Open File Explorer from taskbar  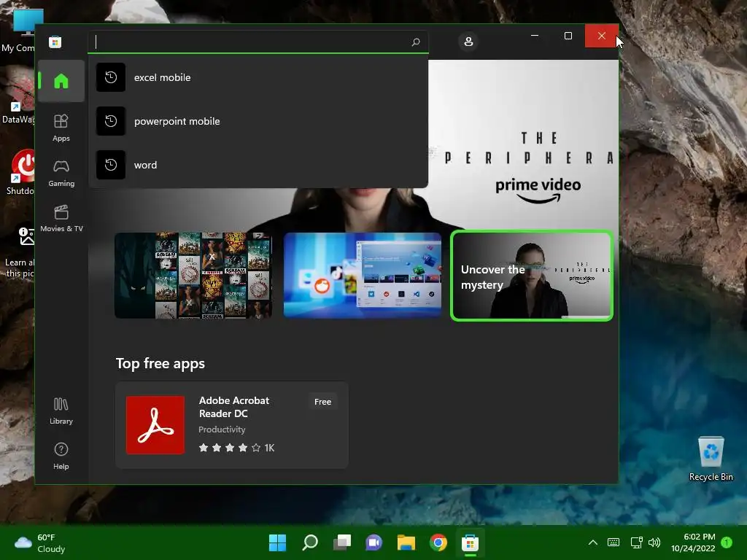click(406, 542)
